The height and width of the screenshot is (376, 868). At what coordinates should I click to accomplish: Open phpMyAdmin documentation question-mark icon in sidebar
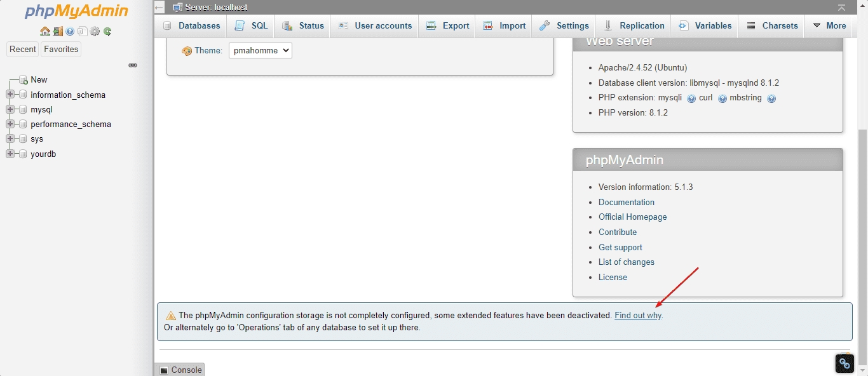(70, 31)
